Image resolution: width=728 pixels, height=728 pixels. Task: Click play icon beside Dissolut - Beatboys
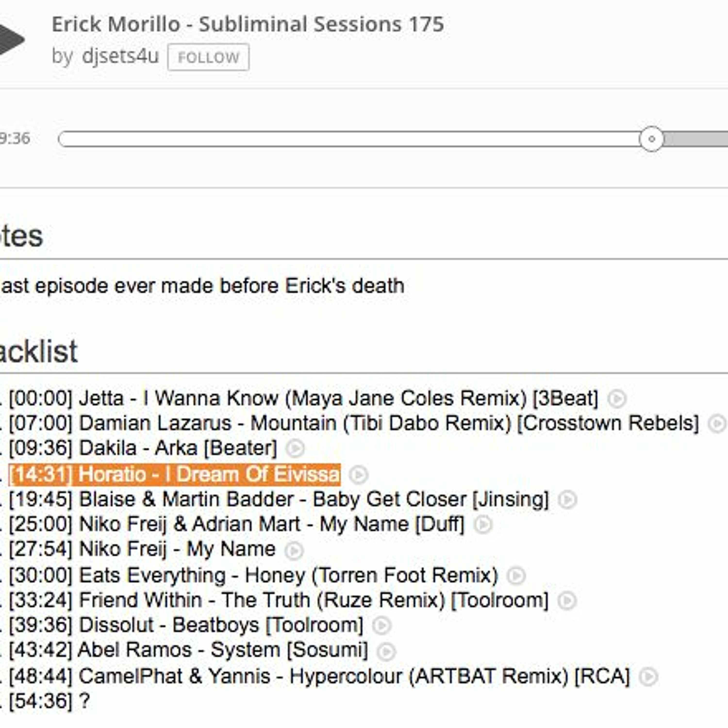pos(382,626)
